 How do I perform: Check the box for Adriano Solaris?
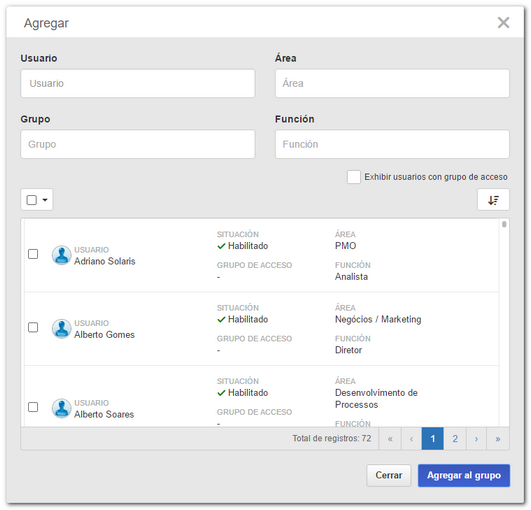tap(33, 254)
